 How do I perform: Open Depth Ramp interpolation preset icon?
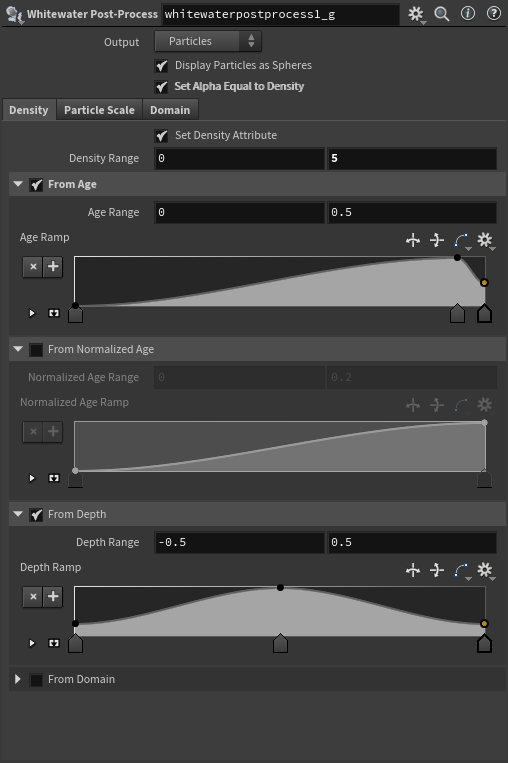(x=461, y=570)
